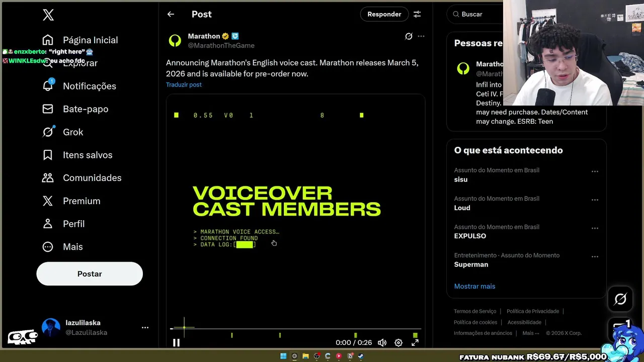Go back with the arrow icon

[x=171, y=15]
